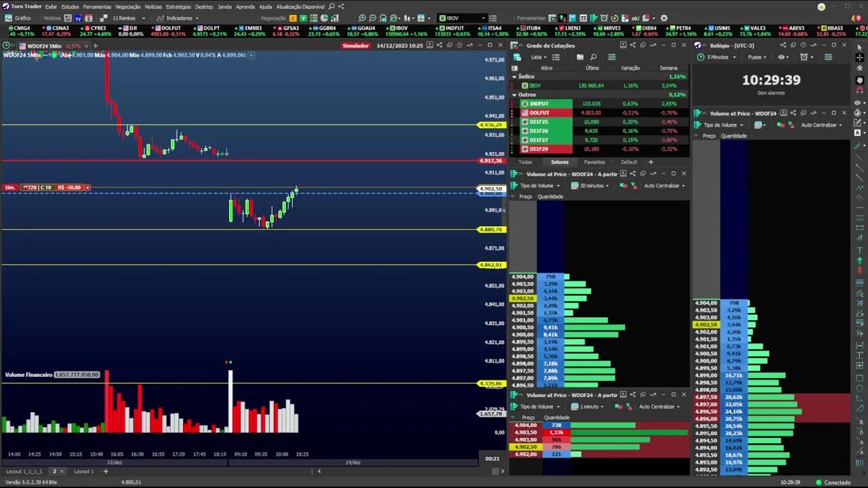Open Auto Centralizar dropdown in right Volume panel
The height and width of the screenshot is (488, 868).
(821, 125)
